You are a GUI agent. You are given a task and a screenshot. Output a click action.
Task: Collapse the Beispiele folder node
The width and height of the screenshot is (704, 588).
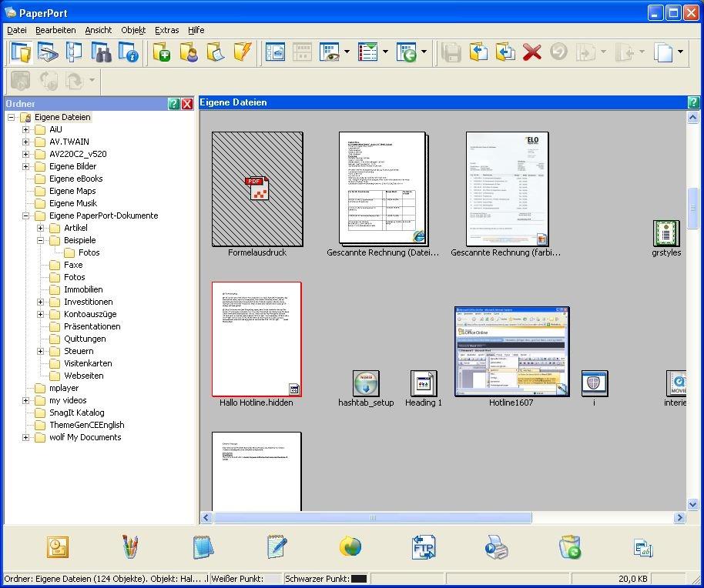click(40, 240)
